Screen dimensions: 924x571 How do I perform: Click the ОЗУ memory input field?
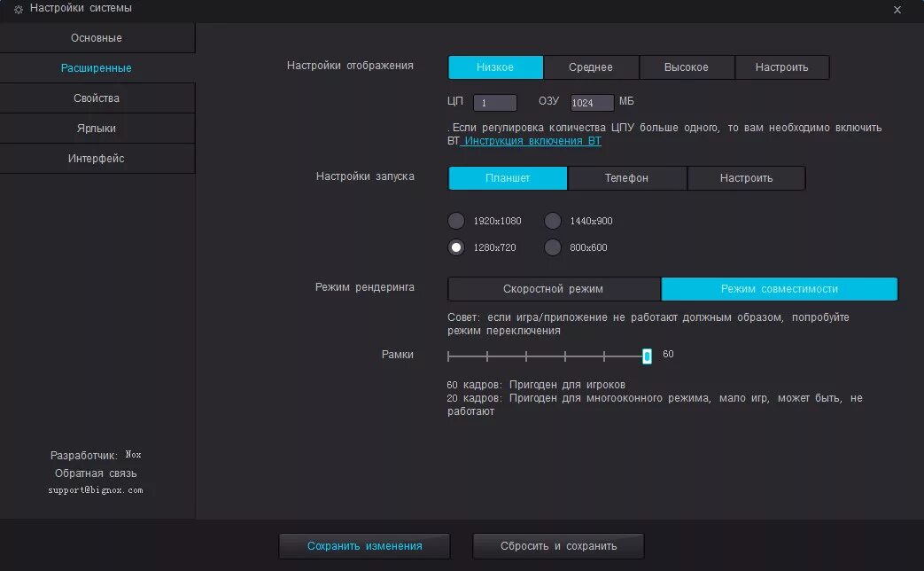(x=592, y=103)
